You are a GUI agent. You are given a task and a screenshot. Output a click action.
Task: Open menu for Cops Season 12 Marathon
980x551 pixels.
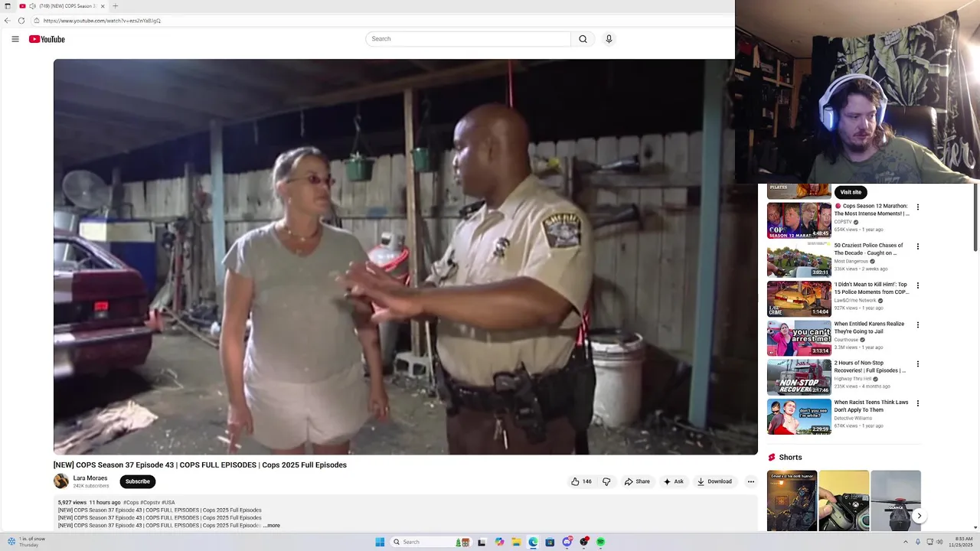(918, 207)
